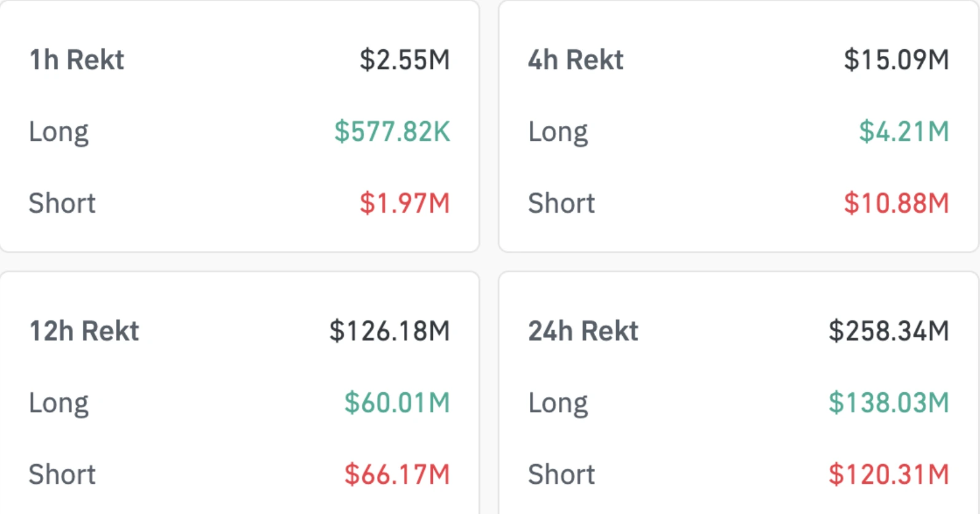980x514 pixels.
Task: Click the 24h short value $120.31M
Action: point(889,475)
